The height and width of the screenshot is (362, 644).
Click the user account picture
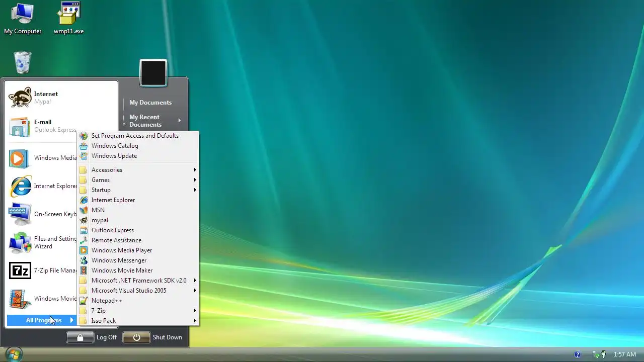tap(153, 73)
